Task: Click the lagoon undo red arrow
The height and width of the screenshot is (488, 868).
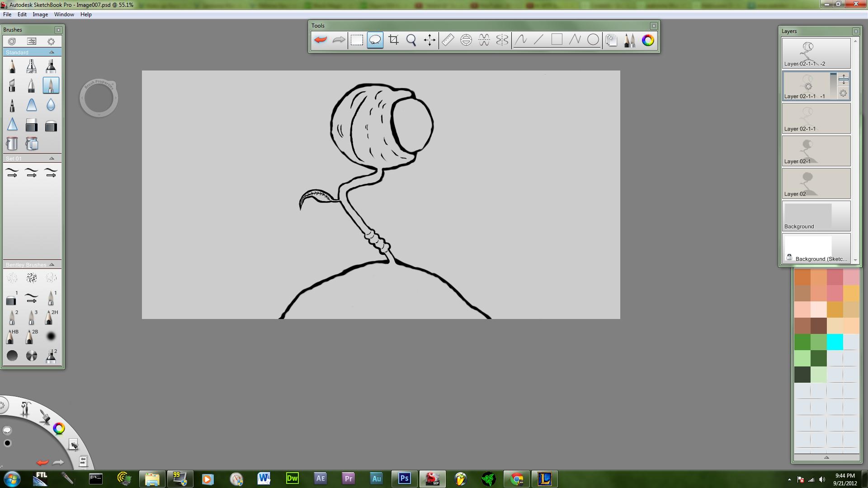Action: click(42, 462)
